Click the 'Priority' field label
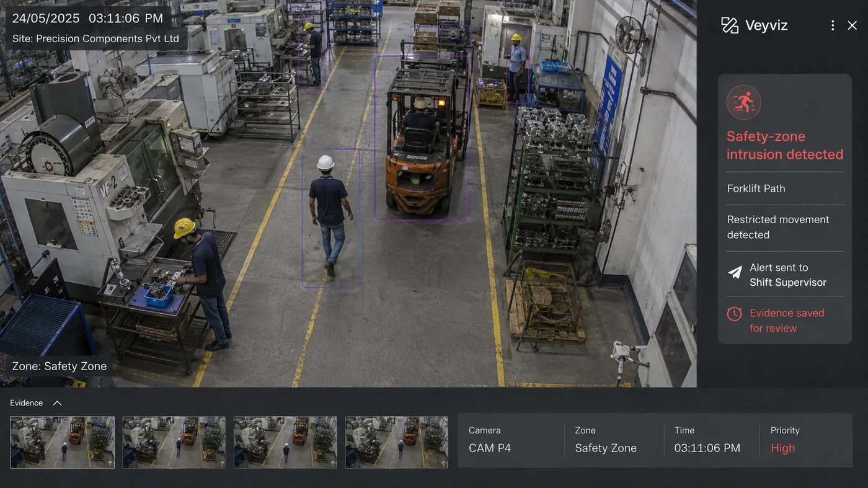Viewport: 868px width, 488px height. (x=785, y=430)
